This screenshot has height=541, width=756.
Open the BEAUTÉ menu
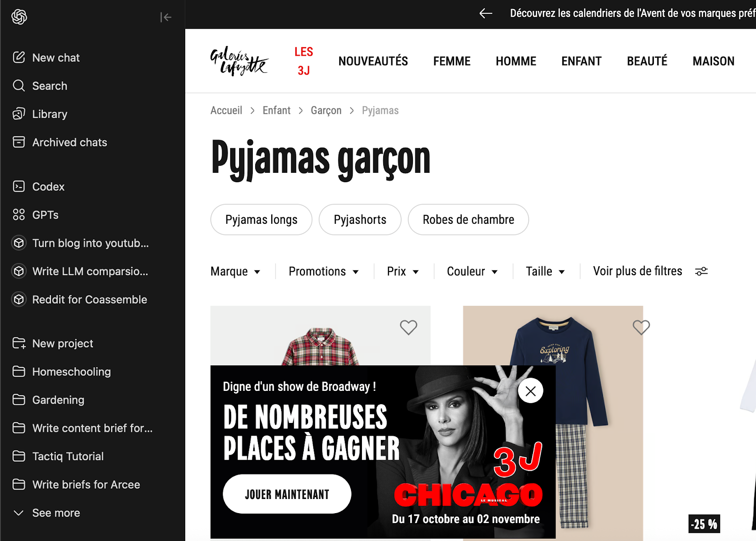click(x=647, y=61)
